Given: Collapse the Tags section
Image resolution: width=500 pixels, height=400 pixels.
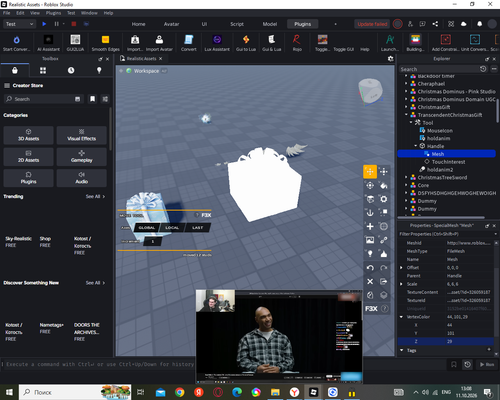Looking at the screenshot, I should [401, 350].
